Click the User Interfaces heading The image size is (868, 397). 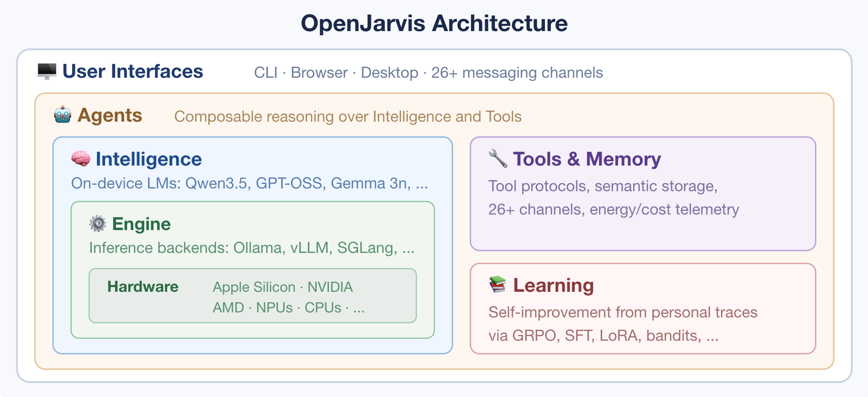pos(133,71)
